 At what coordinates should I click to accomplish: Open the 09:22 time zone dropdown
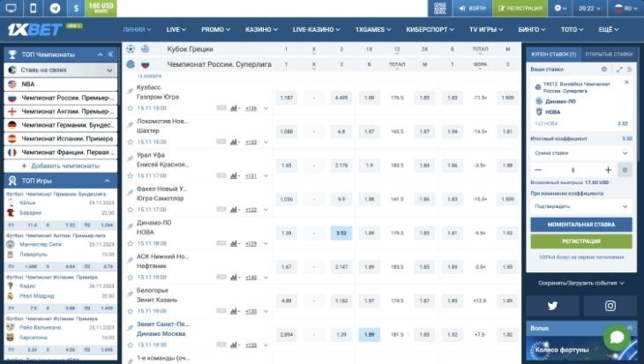(589, 8)
